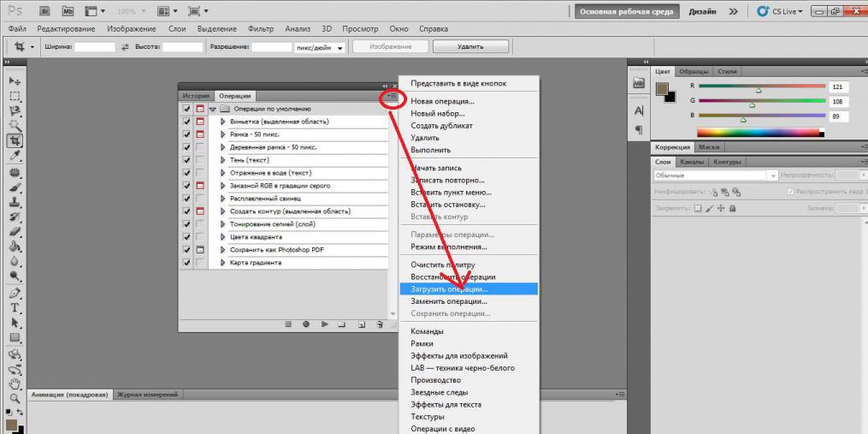Screen dimensions: 868x434
Task: Select the Hand tool
Action: pos(15,383)
